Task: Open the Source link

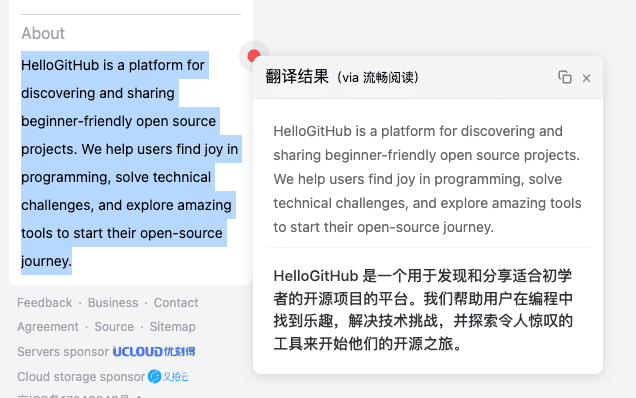Action: pos(114,327)
